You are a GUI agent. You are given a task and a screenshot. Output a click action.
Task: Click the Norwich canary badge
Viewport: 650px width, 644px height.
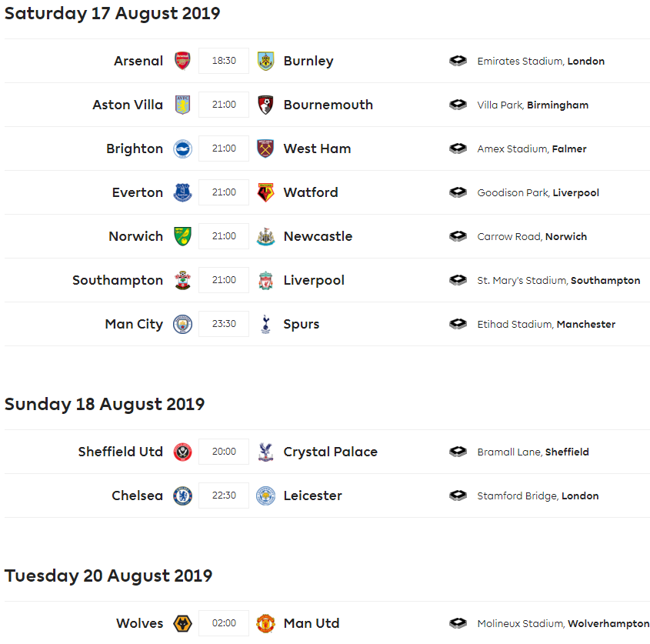point(182,236)
